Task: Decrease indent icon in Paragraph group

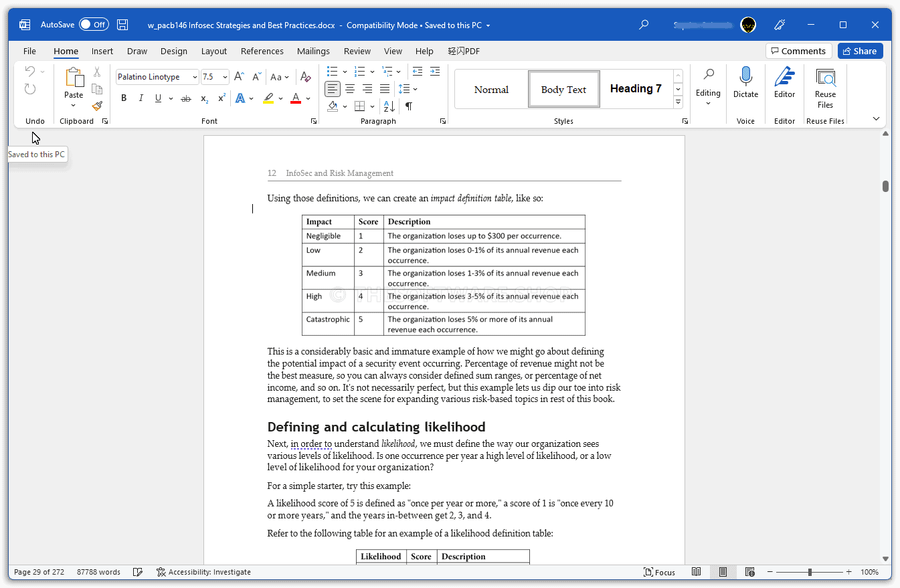Action: (418, 71)
